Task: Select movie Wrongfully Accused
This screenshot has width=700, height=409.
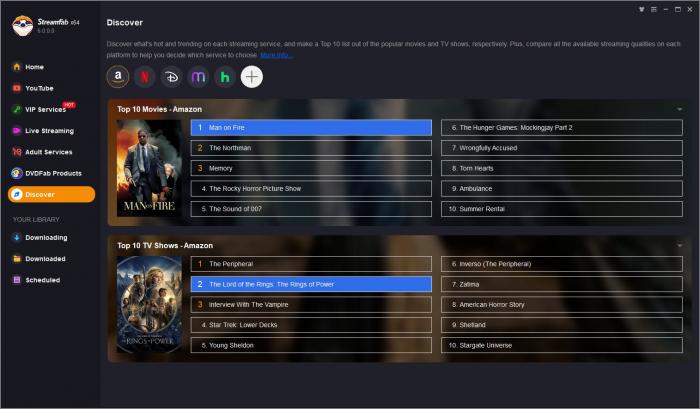Action: [562, 148]
